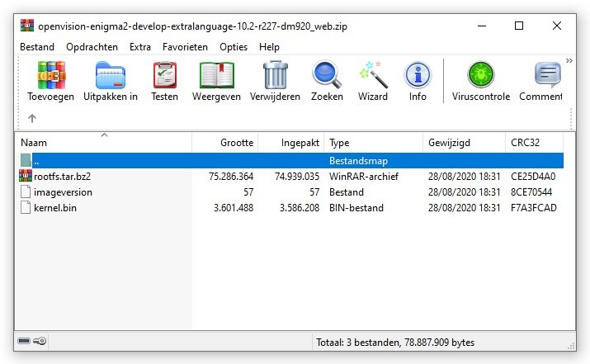Sort list by Naam column header
590x364 pixels.
coord(103,143)
